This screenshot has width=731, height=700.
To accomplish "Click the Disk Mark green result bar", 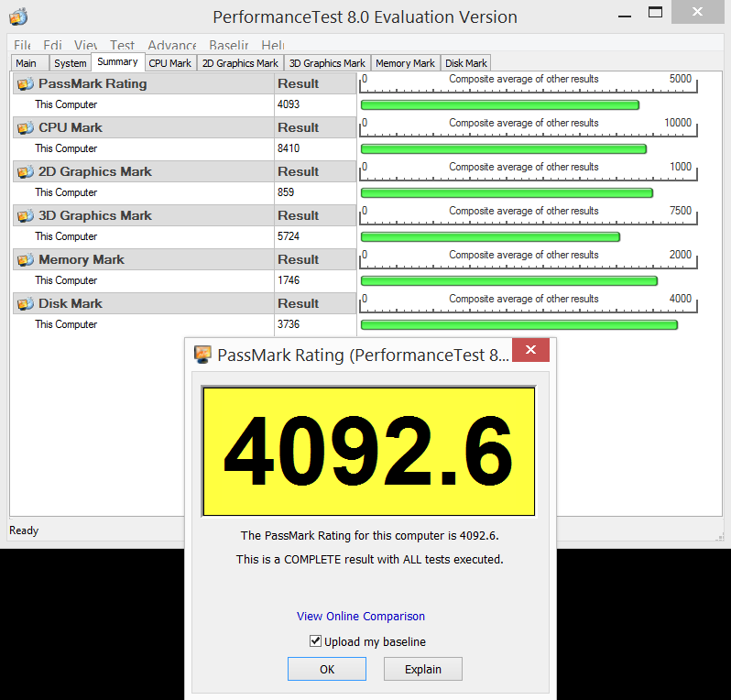I will tap(519, 325).
